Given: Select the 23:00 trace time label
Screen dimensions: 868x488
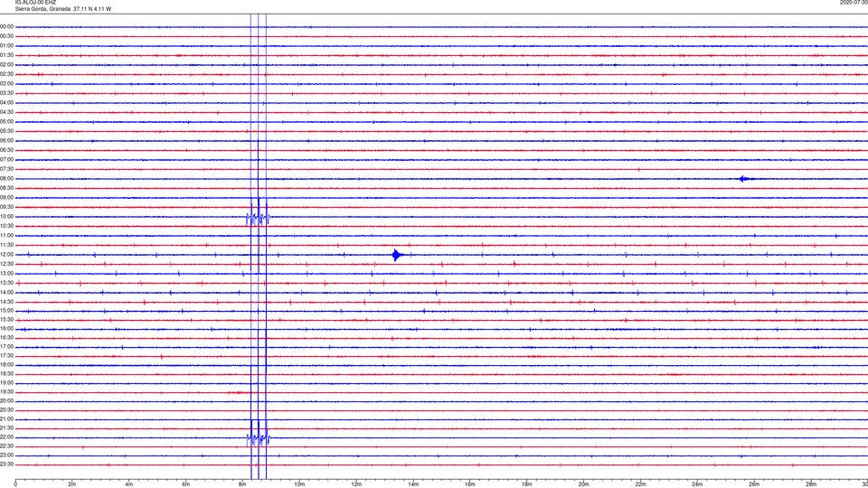Looking at the screenshot, I should click(x=6, y=455).
